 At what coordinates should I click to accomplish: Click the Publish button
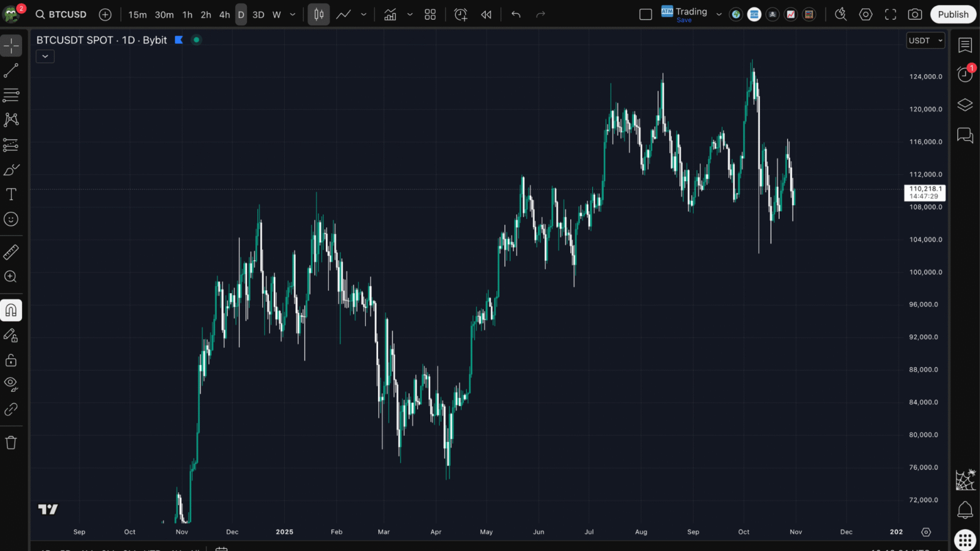(953, 15)
